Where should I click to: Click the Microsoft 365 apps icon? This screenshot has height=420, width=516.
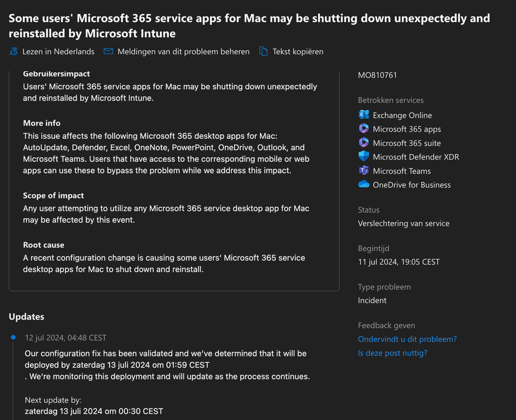tap(364, 128)
